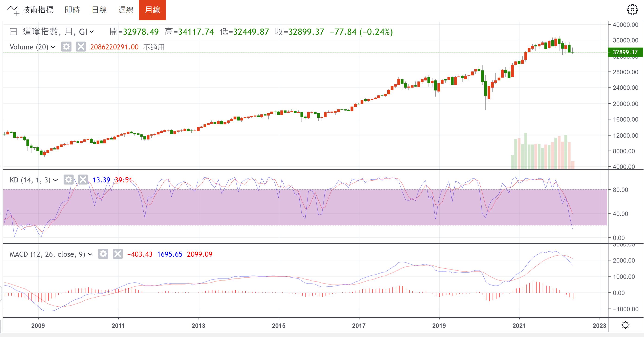Switch to the 週線 tab

[x=126, y=10]
